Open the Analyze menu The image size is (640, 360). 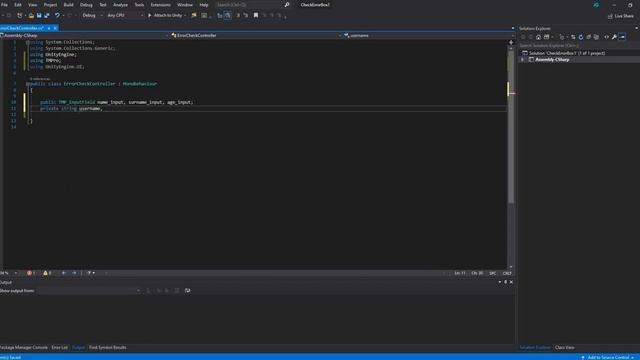[120, 5]
